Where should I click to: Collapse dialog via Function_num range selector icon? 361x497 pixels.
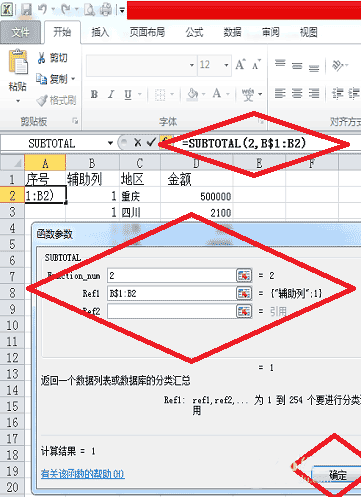click(244, 275)
